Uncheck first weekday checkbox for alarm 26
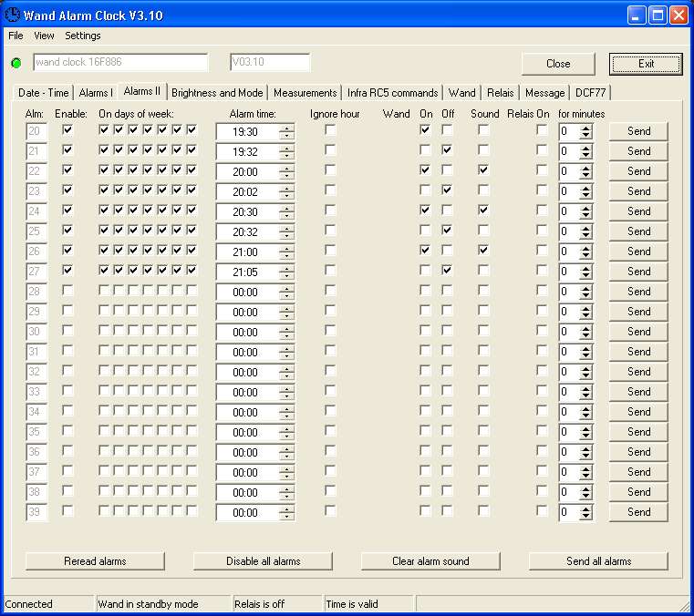This screenshot has height=616, width=694. pyautogui.click(x=104, y=250)
